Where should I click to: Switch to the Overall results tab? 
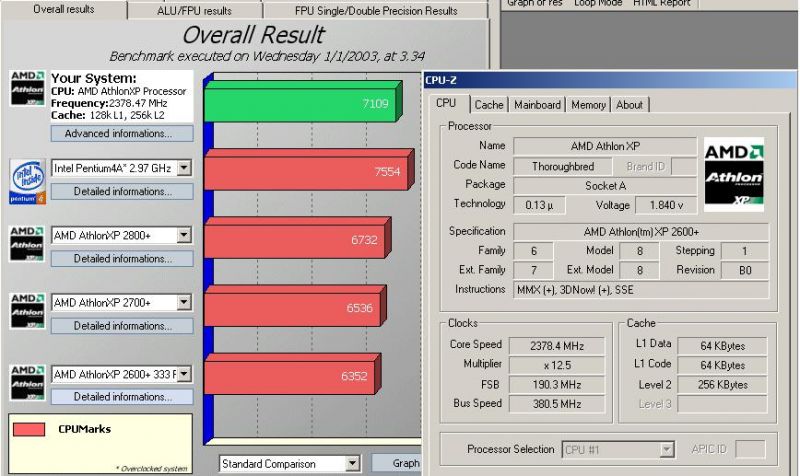coord(64,9)
